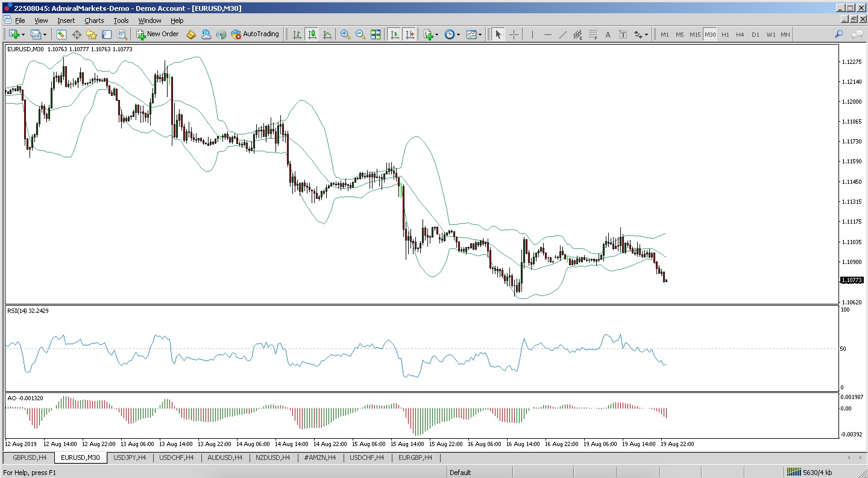Open the View menu
Image resolution: width=868 pixels, height=478 pixels.
[41, 20]
